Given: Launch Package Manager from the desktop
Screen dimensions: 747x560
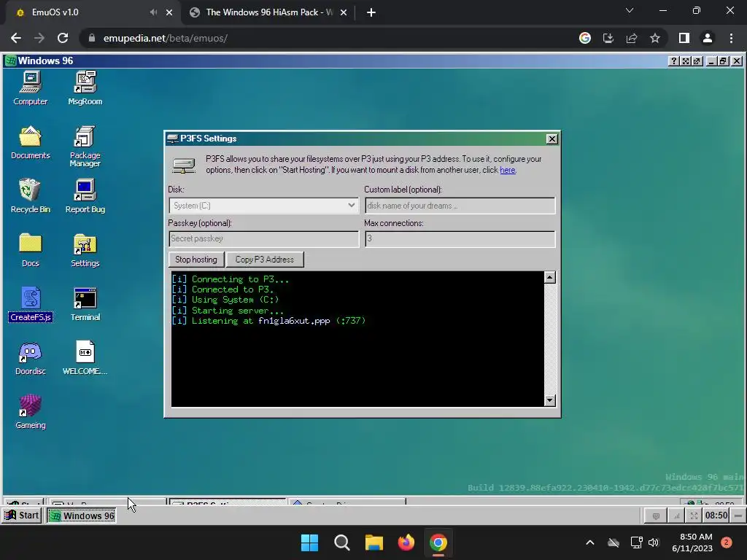Looking at the screenshot, I should tap(85, 146).
